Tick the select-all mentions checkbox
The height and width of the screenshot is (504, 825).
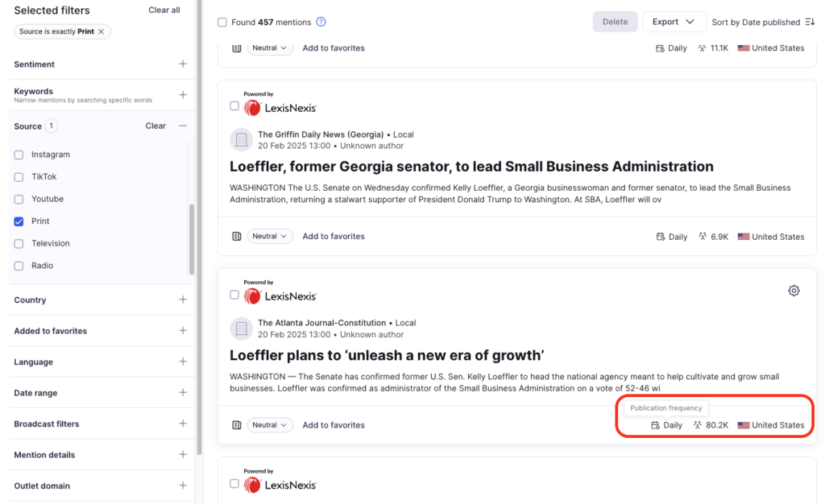pos(222,23)
